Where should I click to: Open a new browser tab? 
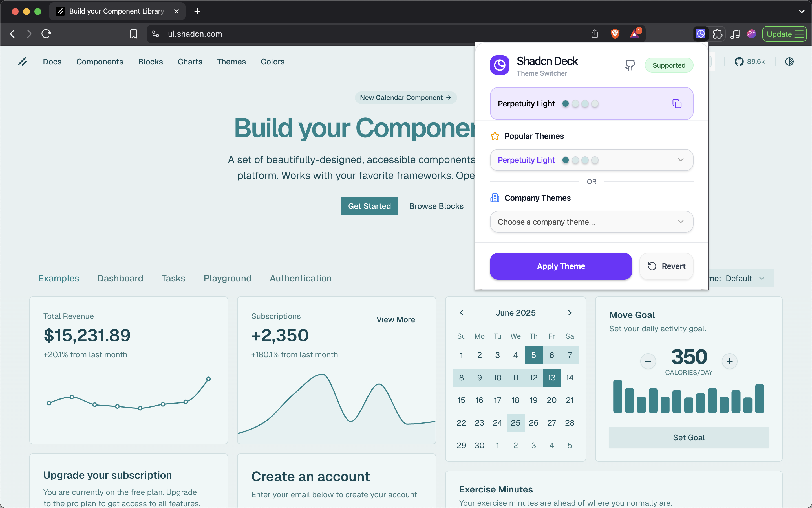click(x=197, y=11)
